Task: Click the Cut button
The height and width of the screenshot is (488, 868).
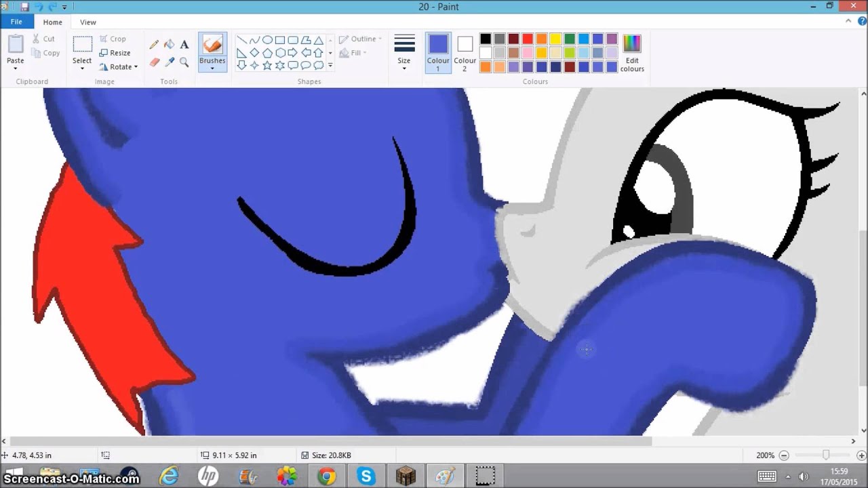Action: 44,39
